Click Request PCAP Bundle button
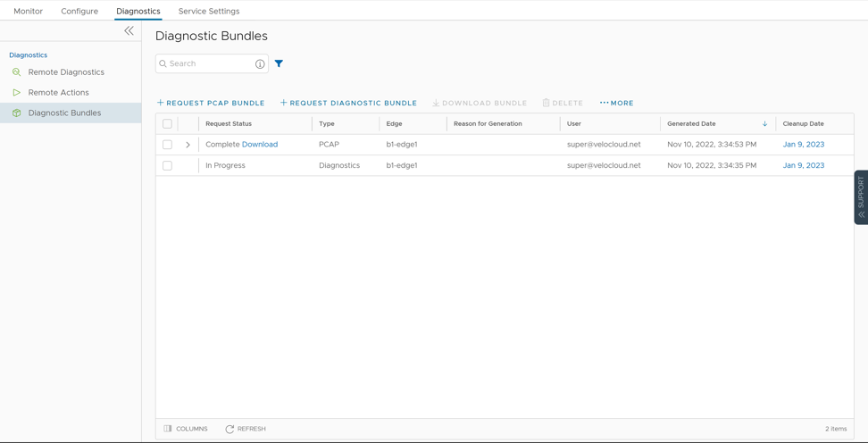Screen dimensions: 868x443 coord(211,103)
